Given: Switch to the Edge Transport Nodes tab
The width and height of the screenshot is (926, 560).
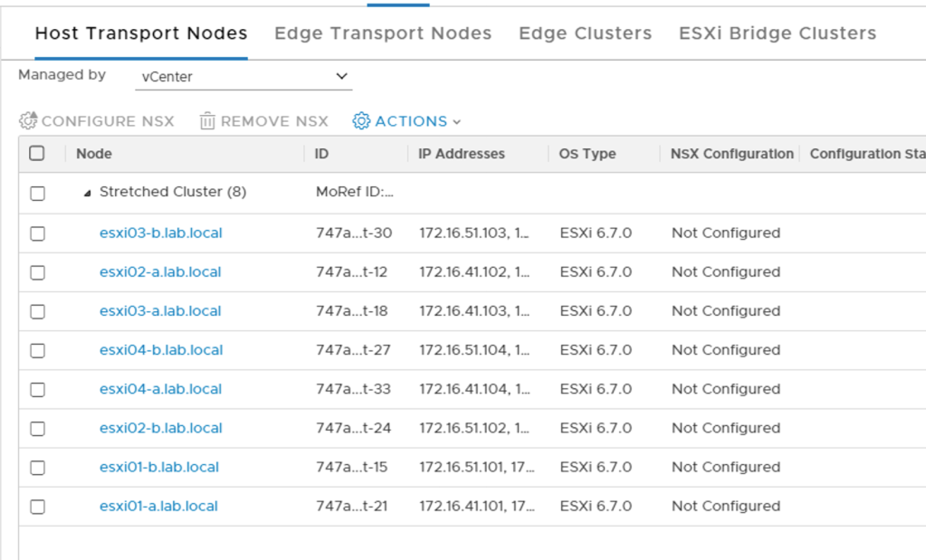Looking at the screenshot, I should pyautogui.click(x=383, y=33).
